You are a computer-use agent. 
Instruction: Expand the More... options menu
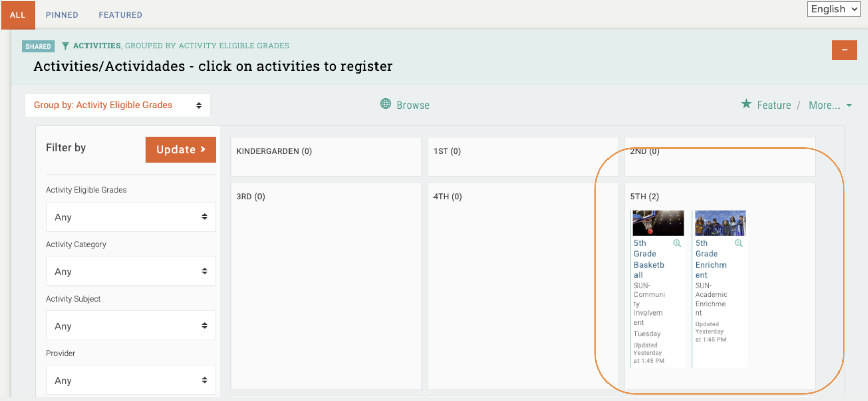(x=830, y=105)
